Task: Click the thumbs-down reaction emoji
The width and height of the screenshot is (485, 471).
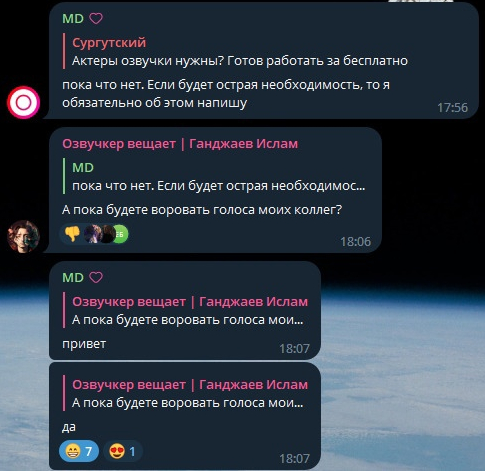Action: point(72,234)
